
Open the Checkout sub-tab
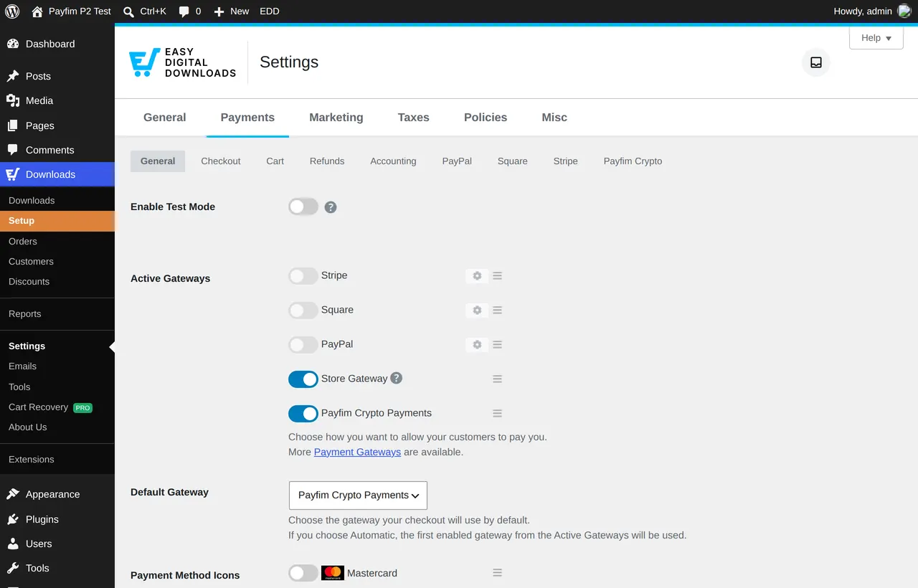221,161
